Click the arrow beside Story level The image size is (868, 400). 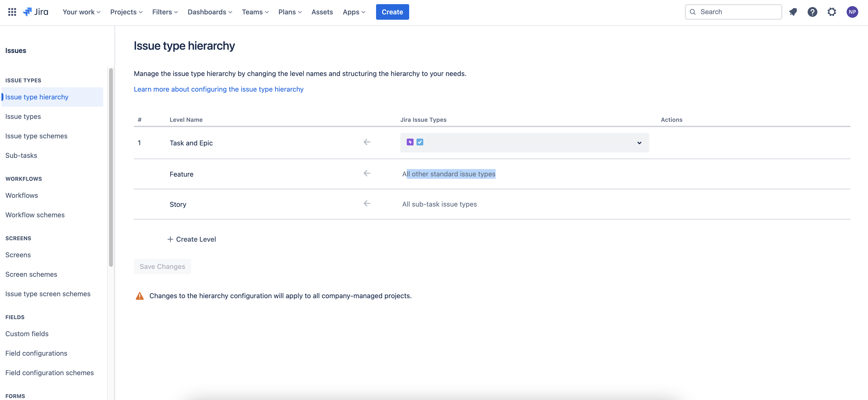coord(367,204)
